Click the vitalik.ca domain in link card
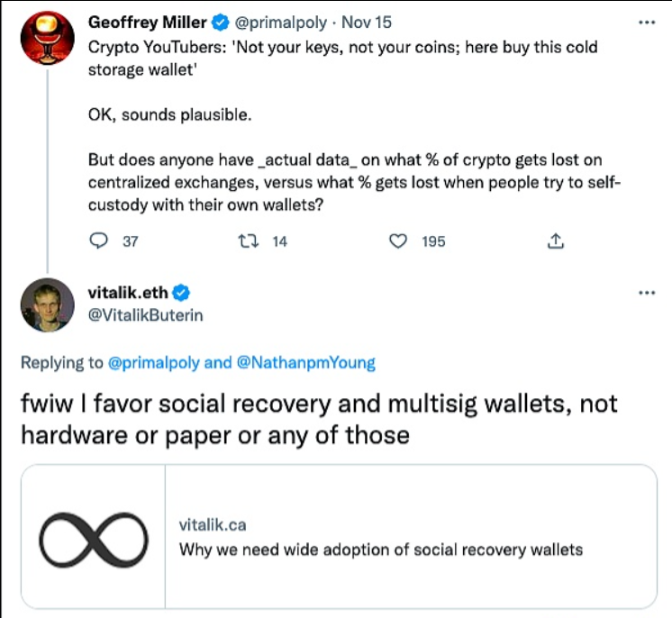 213,524
